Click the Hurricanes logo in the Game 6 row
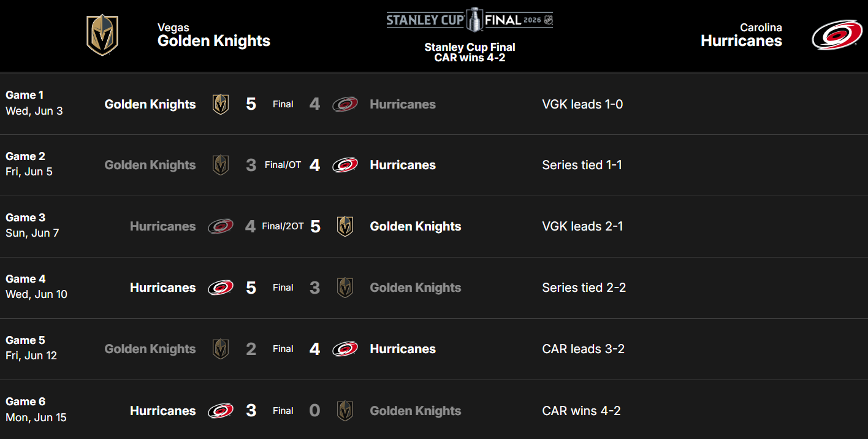Image resolution: width=868 pixels, height=439 pixels. point(221,411)
